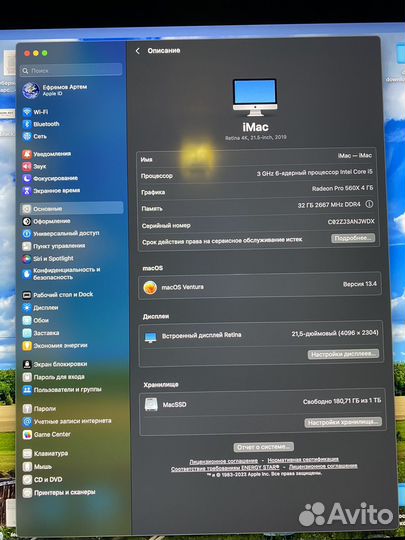The width and height of the screenshot is (405, 540).
Task: Open Звук (Sound) settings
Action: [34, 166]
